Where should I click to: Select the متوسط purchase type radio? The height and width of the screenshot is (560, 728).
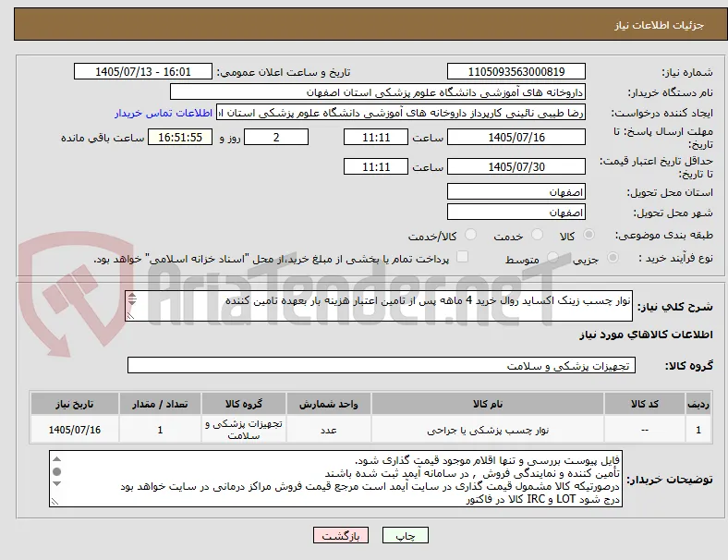pos(552,258)
